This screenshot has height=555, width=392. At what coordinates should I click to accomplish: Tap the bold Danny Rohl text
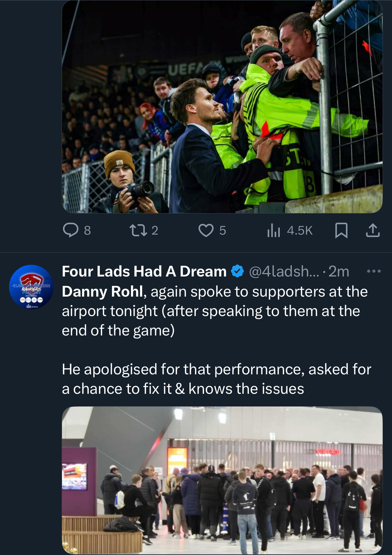point(103,292)
